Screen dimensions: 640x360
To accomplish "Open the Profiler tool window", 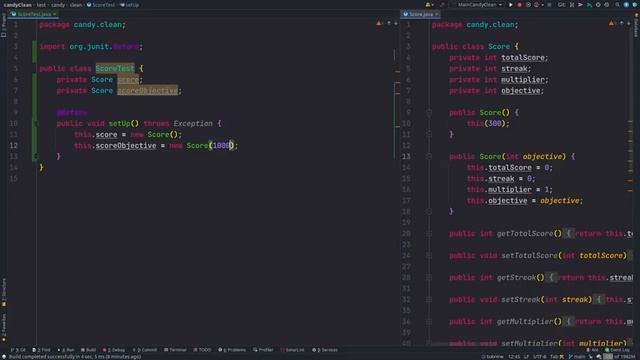I will pyautogui.click(x=263, y=350).
